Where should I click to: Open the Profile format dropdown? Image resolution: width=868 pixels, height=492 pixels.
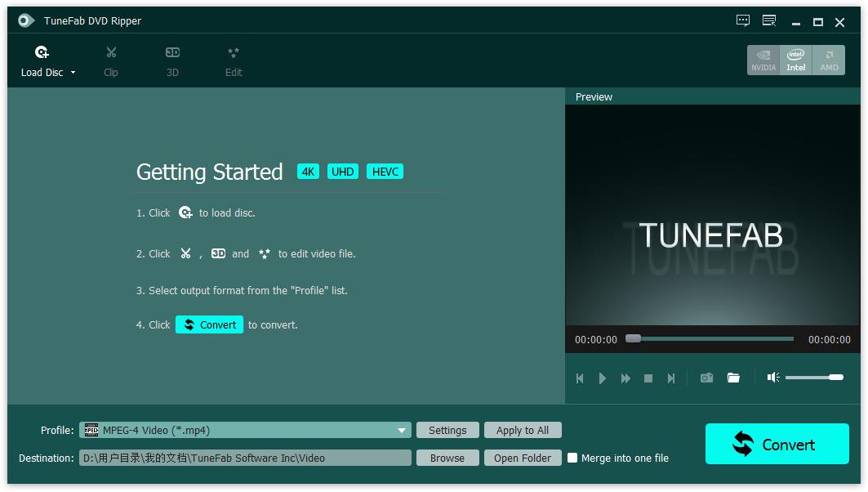(245, 430)
